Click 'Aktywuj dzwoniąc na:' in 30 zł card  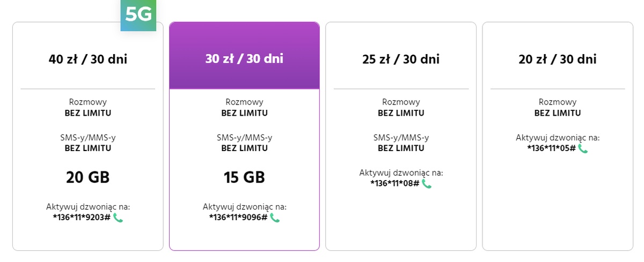[x=244, y=207]
